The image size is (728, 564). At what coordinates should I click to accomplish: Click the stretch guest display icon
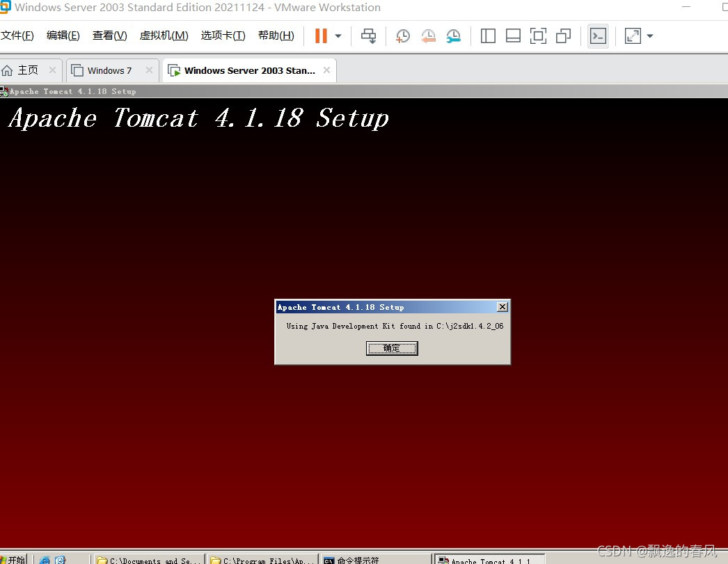pyautogui.click(x=633, y=36)
